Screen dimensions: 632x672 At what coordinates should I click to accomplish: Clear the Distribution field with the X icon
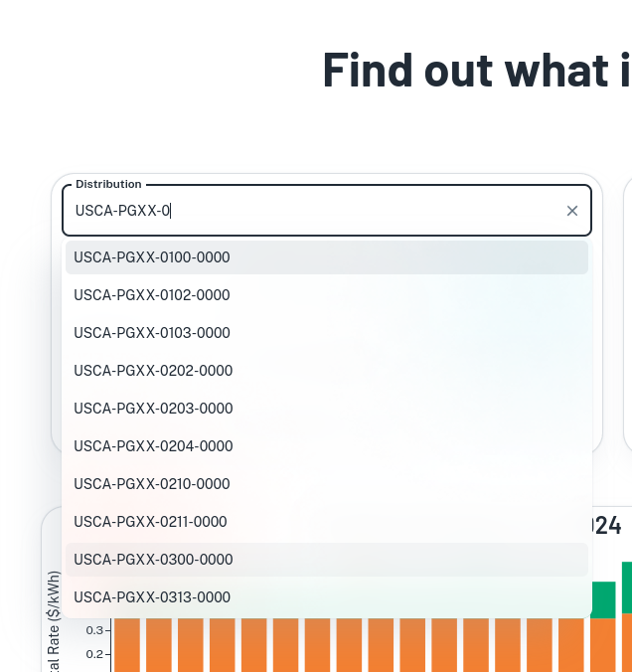(x=572, y=211)
